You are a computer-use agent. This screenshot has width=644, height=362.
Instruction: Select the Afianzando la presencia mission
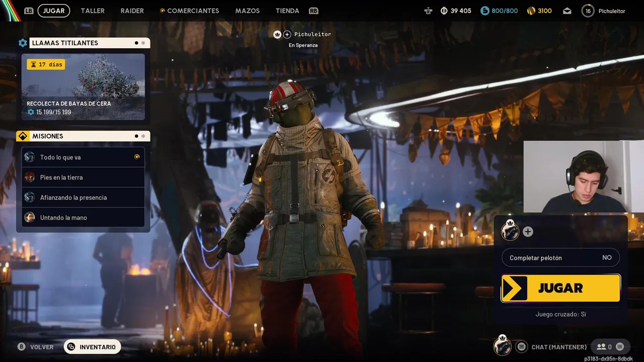click(83, 198)
